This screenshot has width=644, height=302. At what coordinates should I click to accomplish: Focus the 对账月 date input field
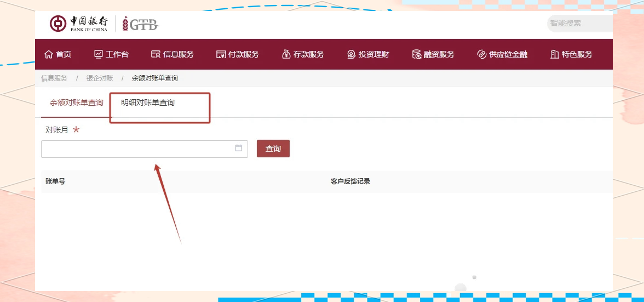coord(145,149)
